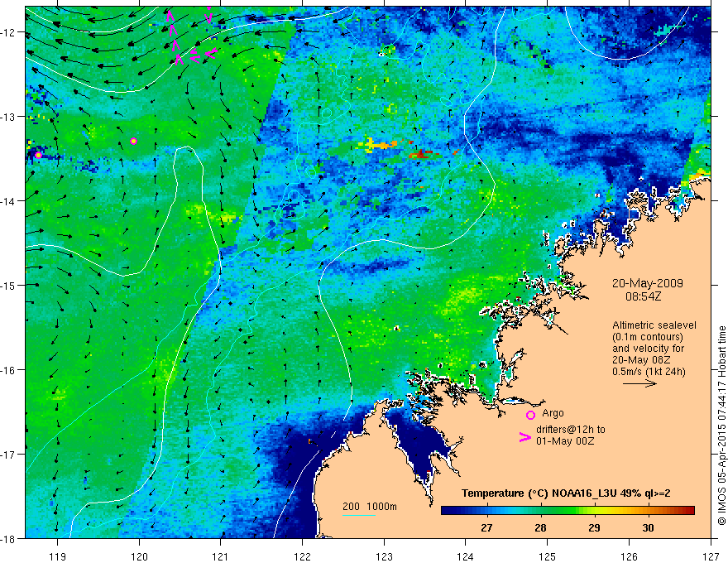The image size is (728, 563).
Task: Click latitude label -12
Action: pyautogui.click(x=8, y=32)
